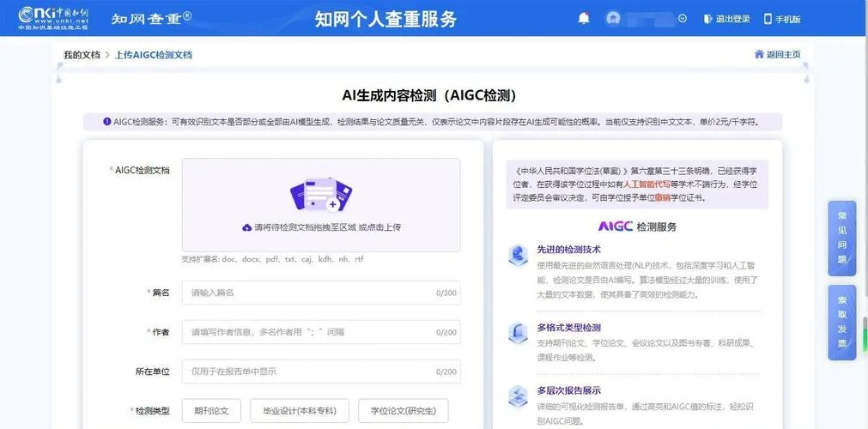Click the supported extensions text 支持扩展名
Viewport: 868px width, 429px height.
272,259
